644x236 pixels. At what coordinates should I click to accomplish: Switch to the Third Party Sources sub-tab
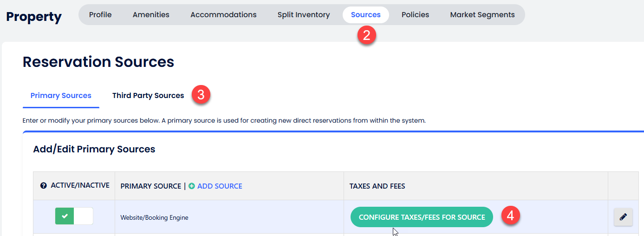click(x=148, y=96)
